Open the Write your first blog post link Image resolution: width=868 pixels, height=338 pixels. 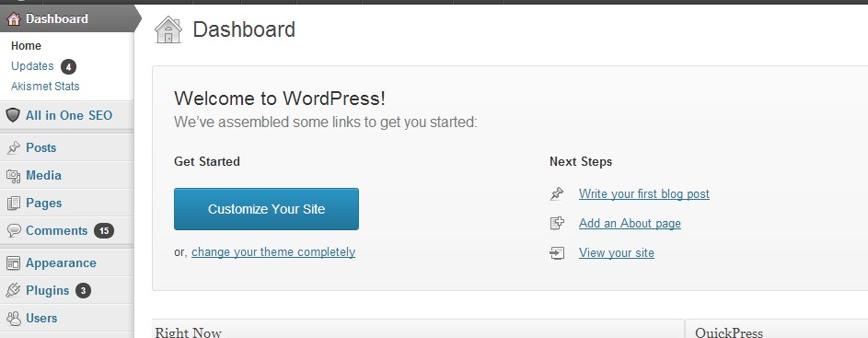(644, 194)
